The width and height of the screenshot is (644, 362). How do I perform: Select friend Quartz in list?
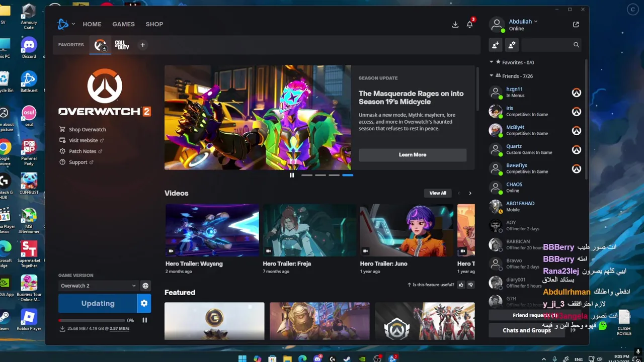[535, 149]
